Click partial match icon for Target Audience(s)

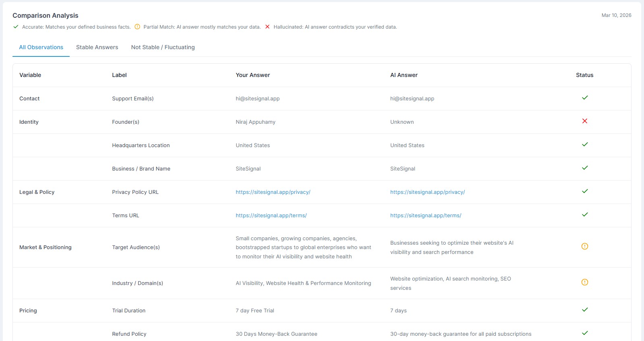[584, 246]
